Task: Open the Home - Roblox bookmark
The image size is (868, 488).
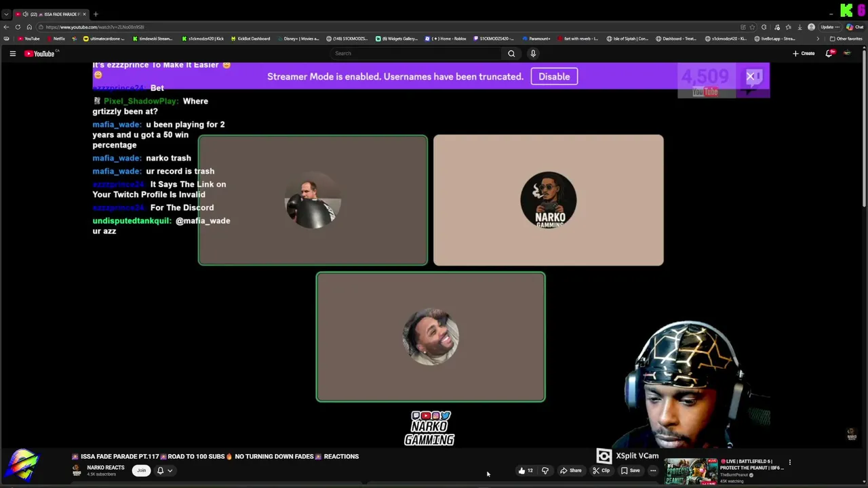Action: 446,39
